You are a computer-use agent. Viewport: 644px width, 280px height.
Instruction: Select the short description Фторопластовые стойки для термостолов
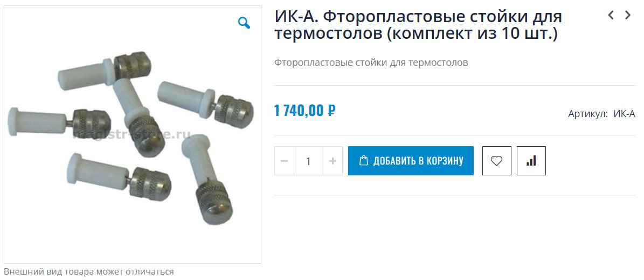pyautogui.click(x=371, y=63)
